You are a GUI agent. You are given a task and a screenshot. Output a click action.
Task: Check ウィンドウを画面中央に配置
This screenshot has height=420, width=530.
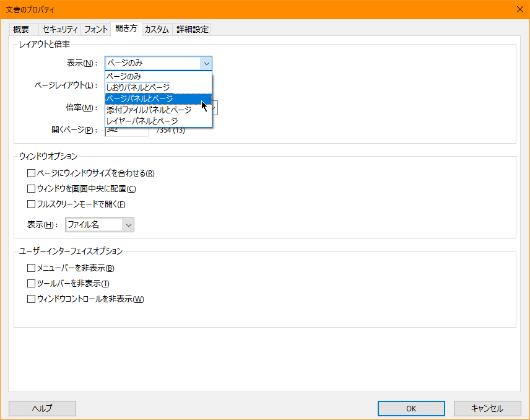[x=31, y=188]
